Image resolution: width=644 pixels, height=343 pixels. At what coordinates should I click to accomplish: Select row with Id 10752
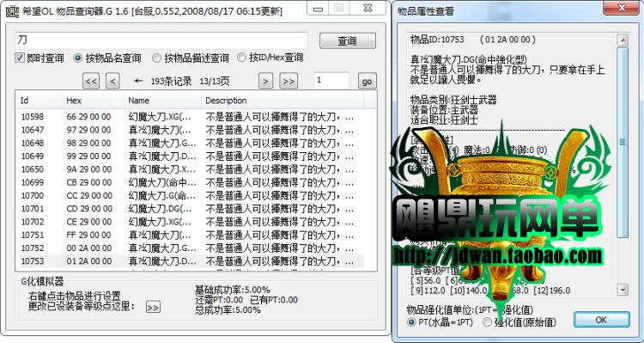pos(190,248)
